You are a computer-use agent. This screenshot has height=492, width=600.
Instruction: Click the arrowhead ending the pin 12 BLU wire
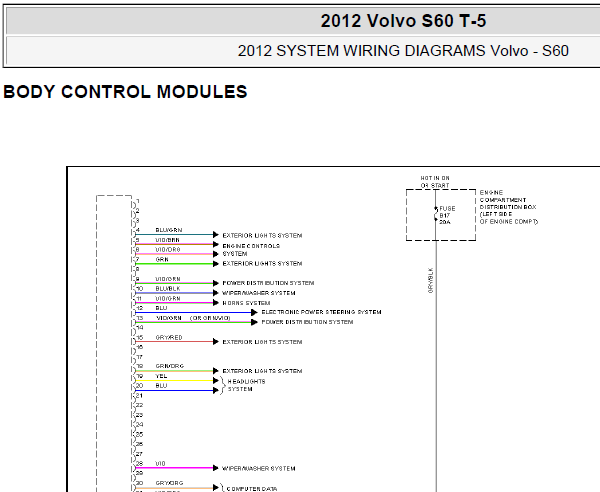[254, 313]
